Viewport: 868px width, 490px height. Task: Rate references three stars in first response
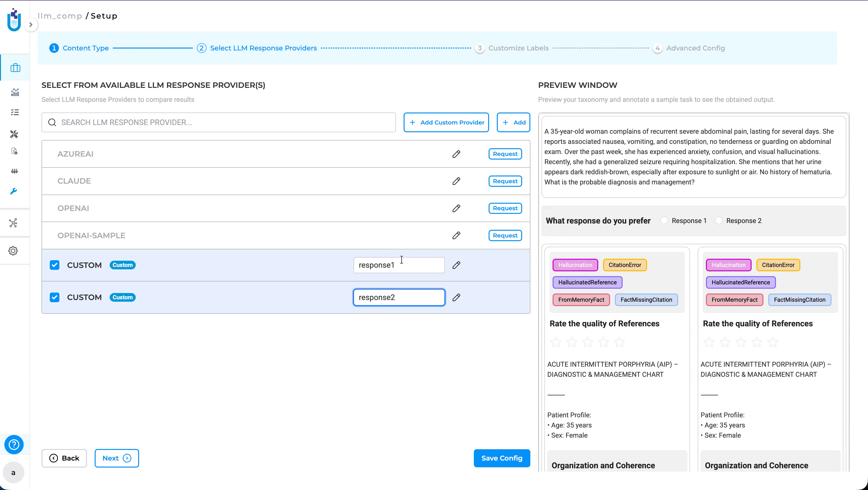click(x=588, y=342)
